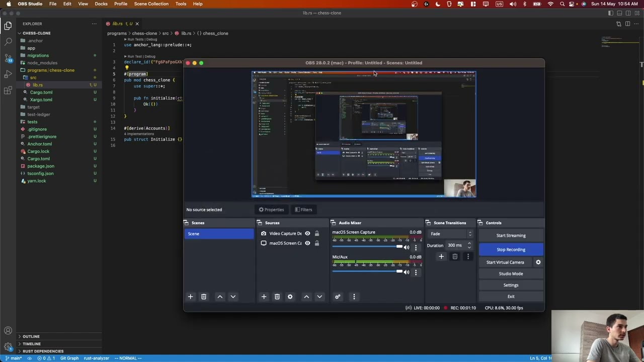Move source down in Sources dock
The image size is (644, 362).
[x=319, y=297]
